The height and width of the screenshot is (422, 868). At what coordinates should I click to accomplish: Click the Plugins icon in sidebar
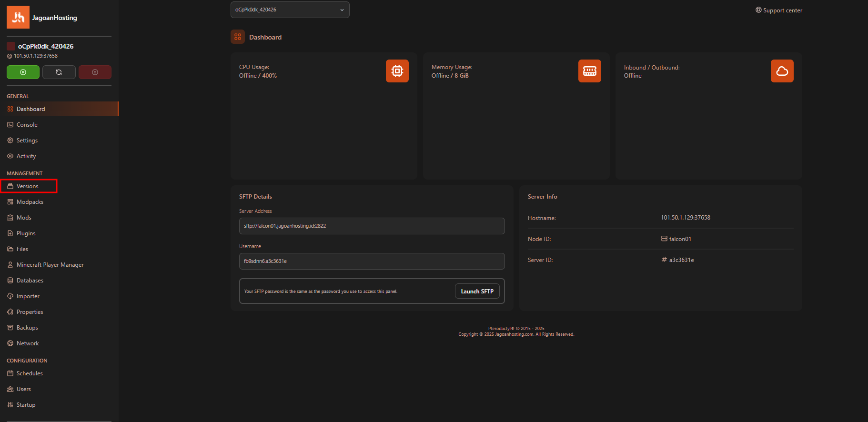pyautogui.click(x=10, y=233)
